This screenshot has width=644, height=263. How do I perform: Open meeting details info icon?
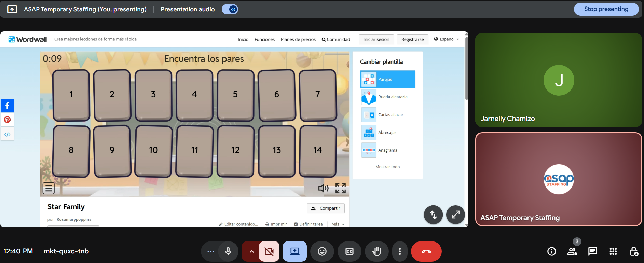tap(551, 251)
